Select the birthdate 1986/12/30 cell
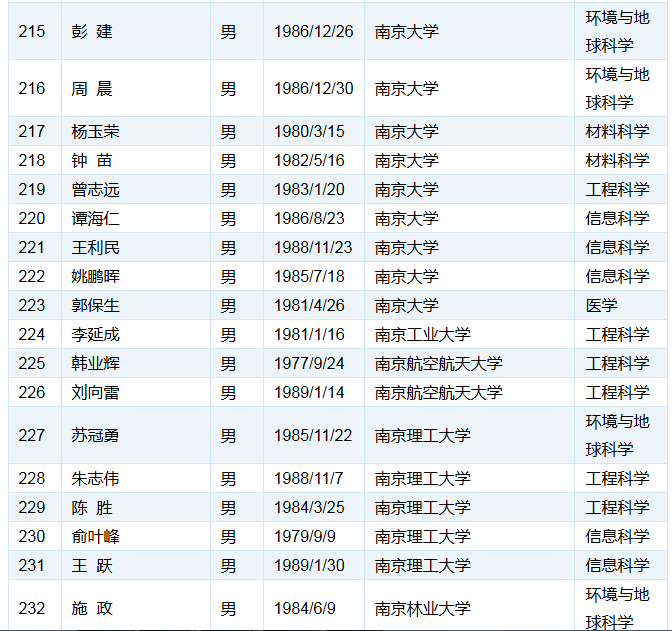 [x=313, y=88]
